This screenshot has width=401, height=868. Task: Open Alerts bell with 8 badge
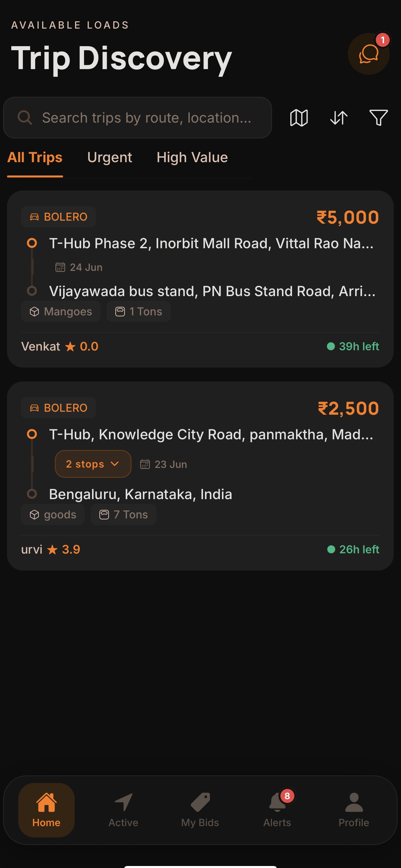click(x=277, y=810)
